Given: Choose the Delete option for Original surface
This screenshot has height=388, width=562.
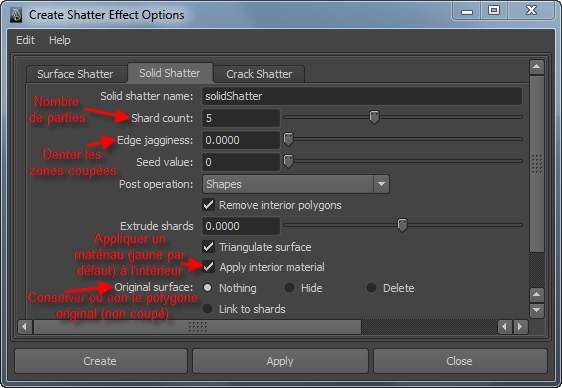Looking at the screenshot, I should coord(371,288).
